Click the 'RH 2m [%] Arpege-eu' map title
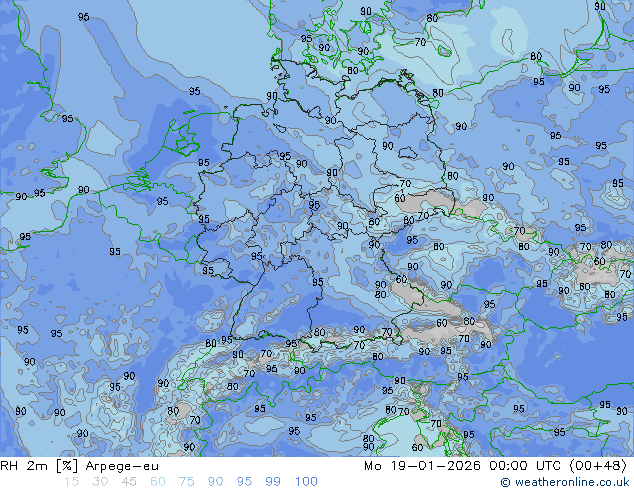 (x=80, y=466)
